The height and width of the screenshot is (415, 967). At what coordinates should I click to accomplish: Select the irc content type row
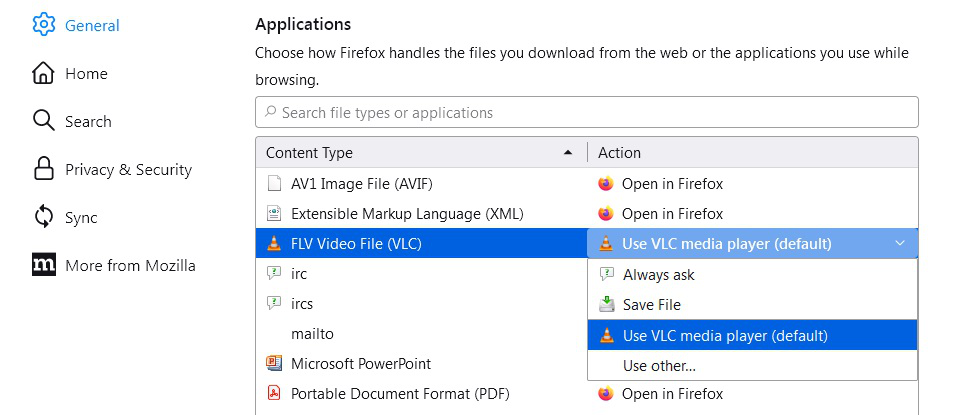(x=421, y=273)
